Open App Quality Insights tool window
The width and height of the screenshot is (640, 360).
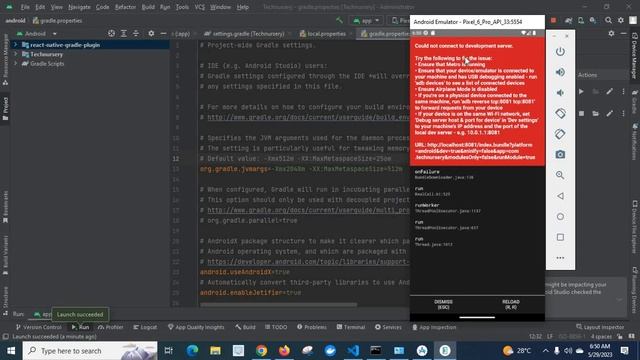tap(196, 327)
